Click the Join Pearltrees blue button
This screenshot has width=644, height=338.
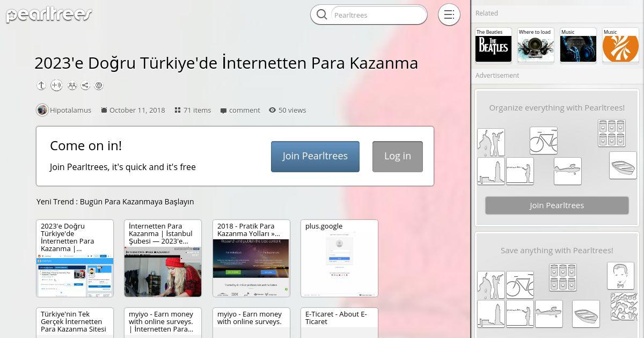point(315,157)
